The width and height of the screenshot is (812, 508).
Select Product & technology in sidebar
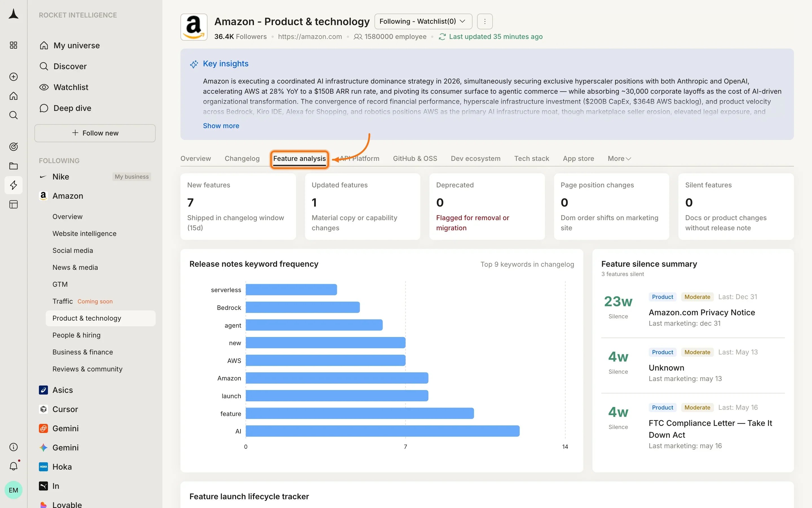pyautogui.click(x=100, y=318)
